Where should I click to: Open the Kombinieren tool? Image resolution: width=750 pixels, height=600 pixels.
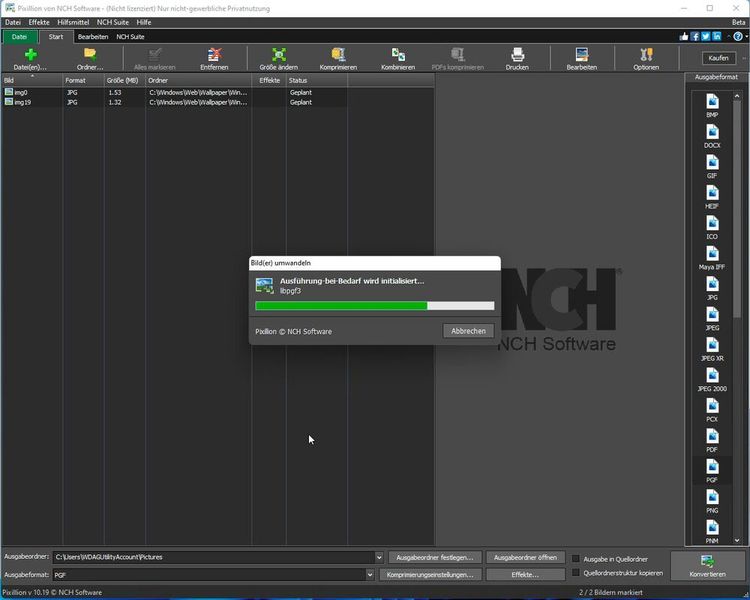tap(398, 59)
